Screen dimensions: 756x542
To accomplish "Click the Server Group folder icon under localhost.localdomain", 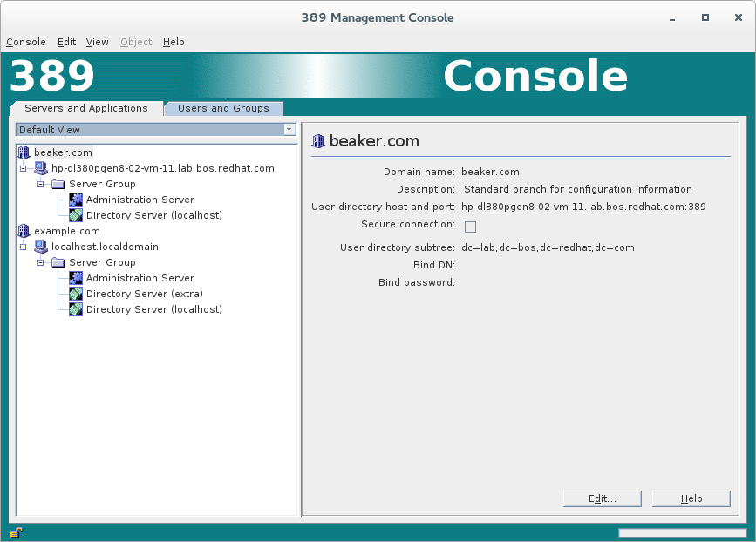I will pos(58,262).
